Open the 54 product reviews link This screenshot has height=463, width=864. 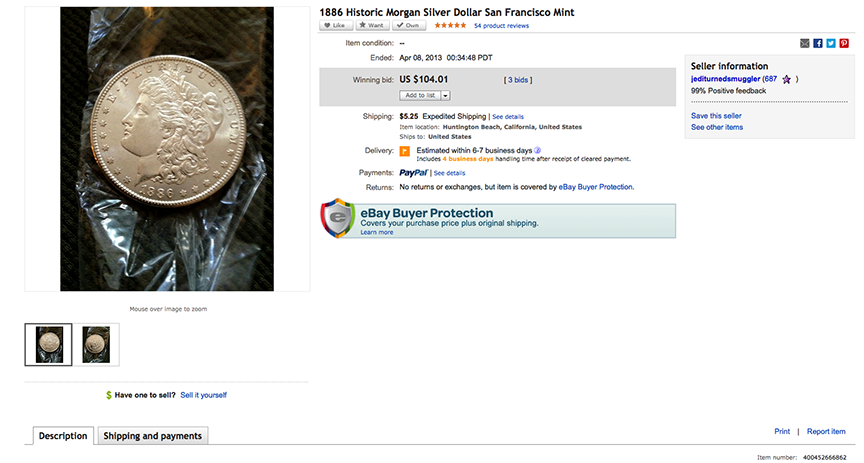(501, 25)
